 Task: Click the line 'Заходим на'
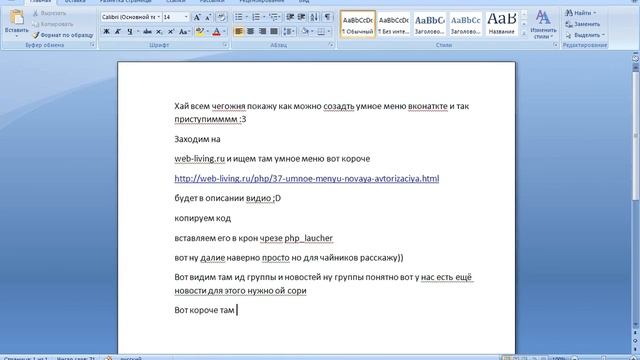pos(197,139)
